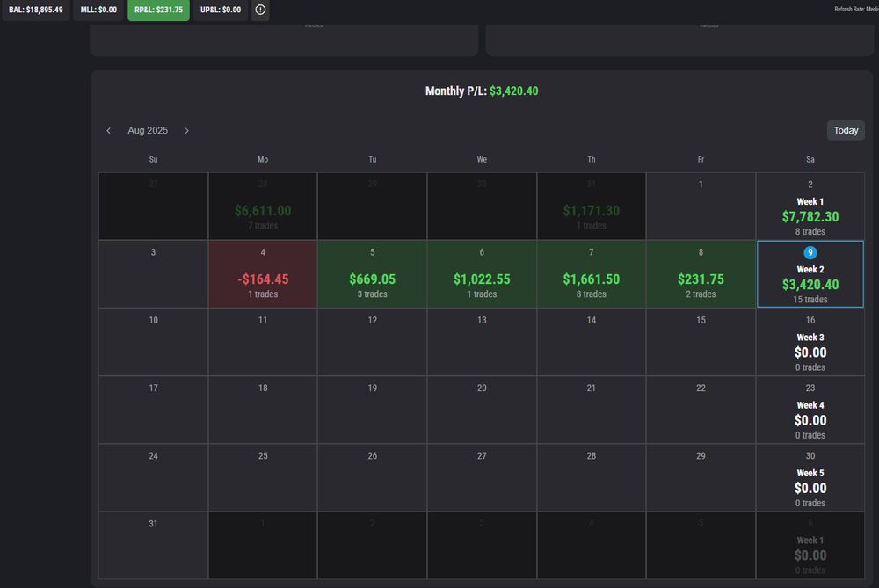This screenshot has height=588, width=879.
Task: Select the August 15 calendar cell
Action: tap(701, 342)
